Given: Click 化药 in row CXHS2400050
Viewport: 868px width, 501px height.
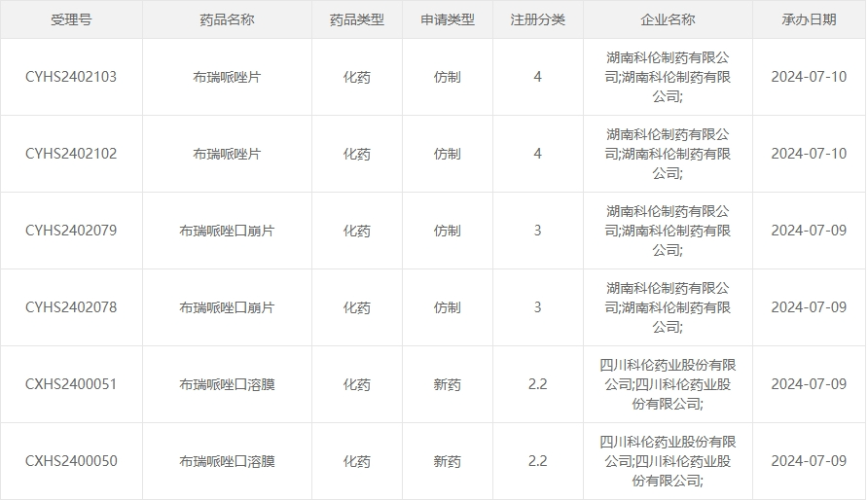Looking at the screenshot, I should click(x=357, y=462).
